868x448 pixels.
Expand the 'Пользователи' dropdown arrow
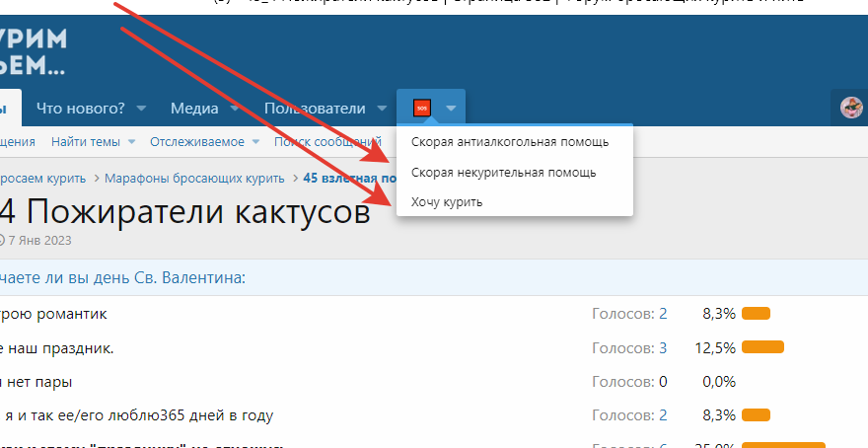coord(382,109)
